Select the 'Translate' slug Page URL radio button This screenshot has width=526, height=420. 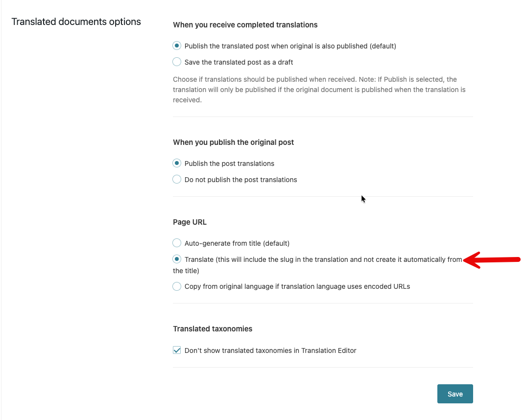(177, 259)
